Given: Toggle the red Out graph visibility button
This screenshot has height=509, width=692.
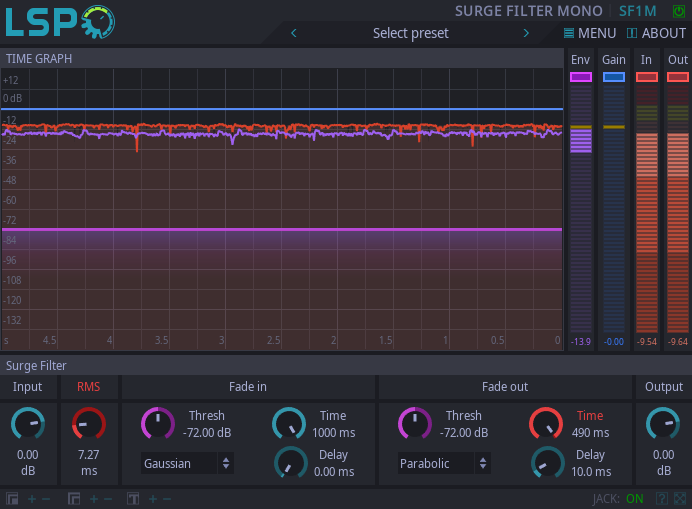Looking at the screenshot, I should (x=678, y=77).
